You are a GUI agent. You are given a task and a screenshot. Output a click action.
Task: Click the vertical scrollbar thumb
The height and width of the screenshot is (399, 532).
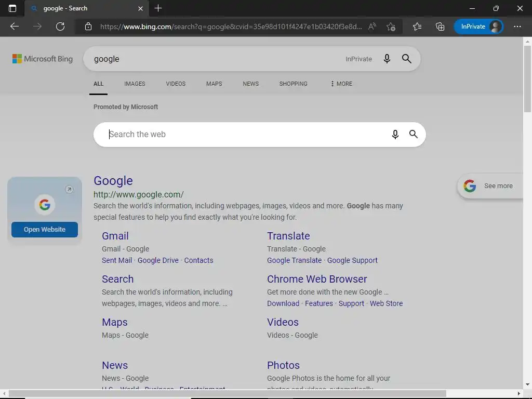point(527,79)
